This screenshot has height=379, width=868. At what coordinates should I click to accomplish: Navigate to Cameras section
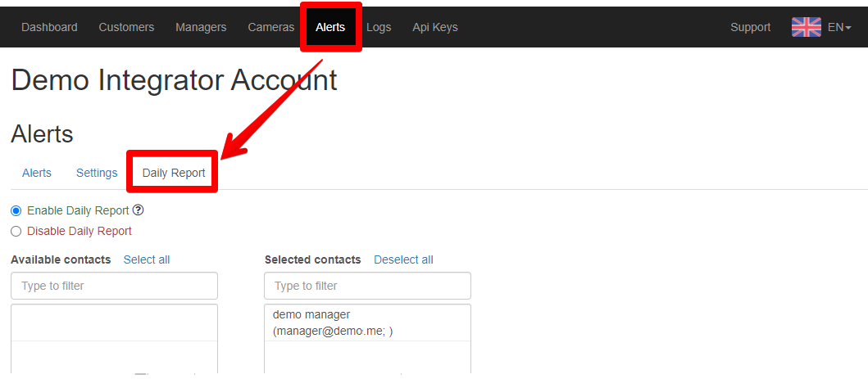pos(270,27)
